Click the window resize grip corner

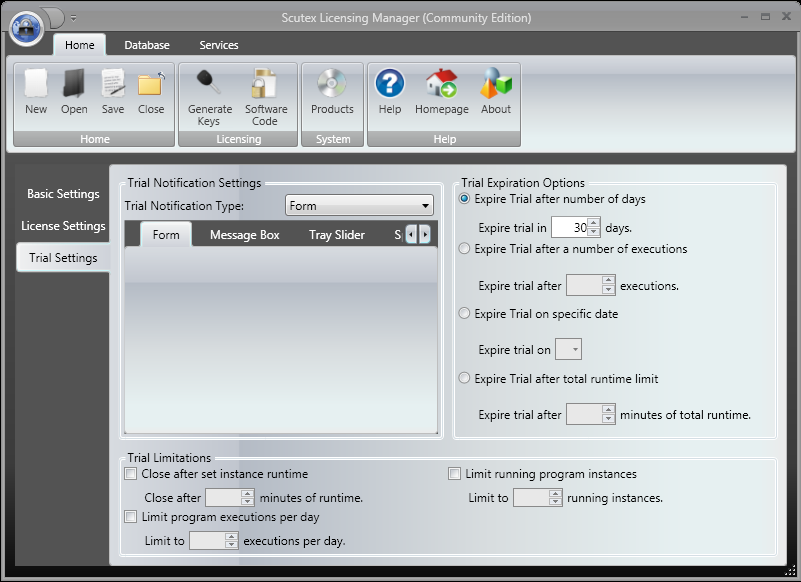pyautogui.click(x=791, y=571)
